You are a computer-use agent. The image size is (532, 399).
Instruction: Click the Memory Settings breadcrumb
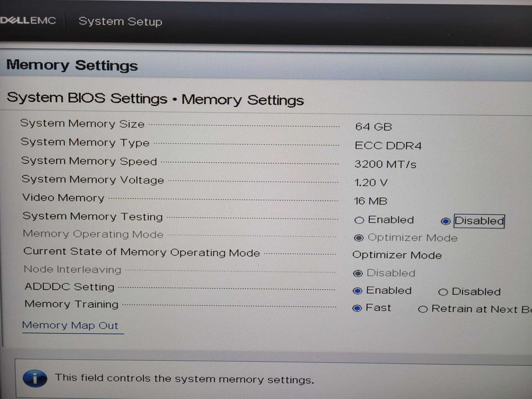pos(243,100)
